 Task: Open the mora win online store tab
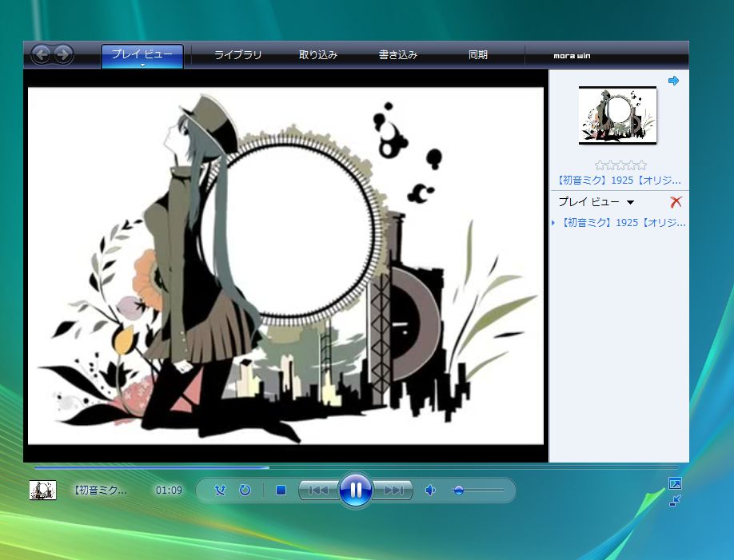tap(572, 56)
